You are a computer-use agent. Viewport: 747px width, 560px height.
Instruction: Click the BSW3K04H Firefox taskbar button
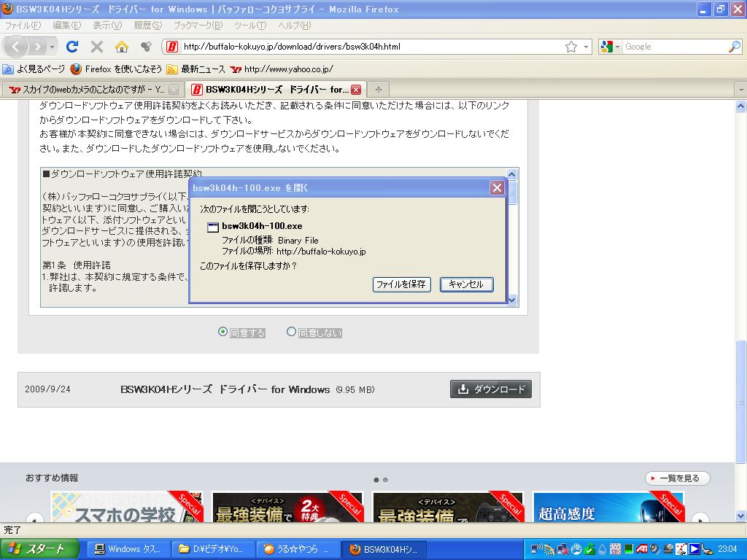tap(384, 549)
